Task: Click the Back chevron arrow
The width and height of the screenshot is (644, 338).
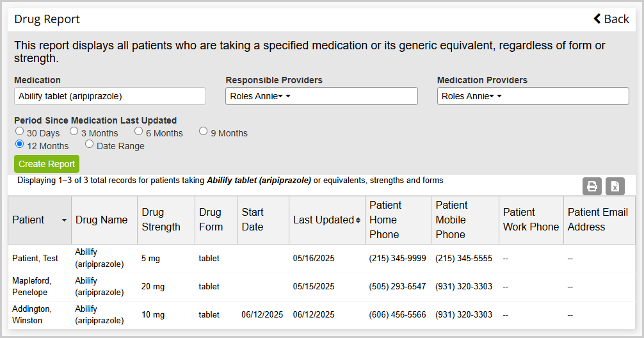Action: pos(597,19)
